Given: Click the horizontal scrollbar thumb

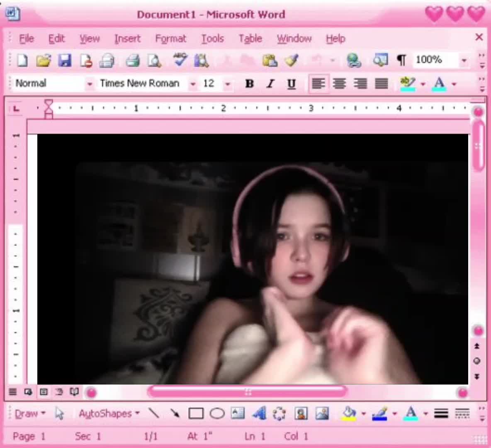Looking at the screenshot, I should click(248, 392).
